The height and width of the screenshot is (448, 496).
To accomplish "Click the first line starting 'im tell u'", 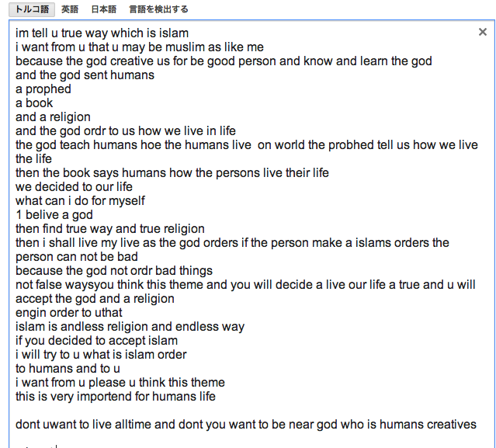I will (x=102, y=33).
